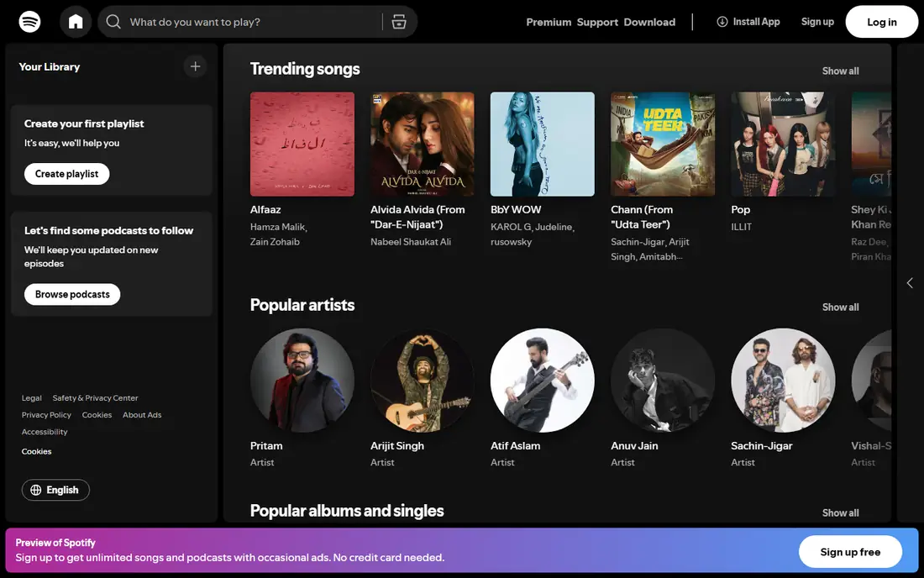Click artist name rusowsky
The height and width of the screenshot is (578, 924).
coord(511,242)
